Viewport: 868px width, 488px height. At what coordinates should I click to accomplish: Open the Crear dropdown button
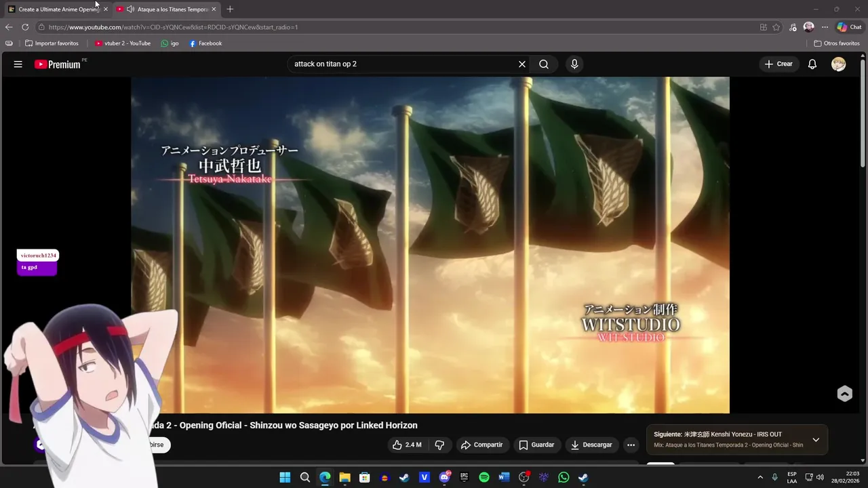pos(778,64)
